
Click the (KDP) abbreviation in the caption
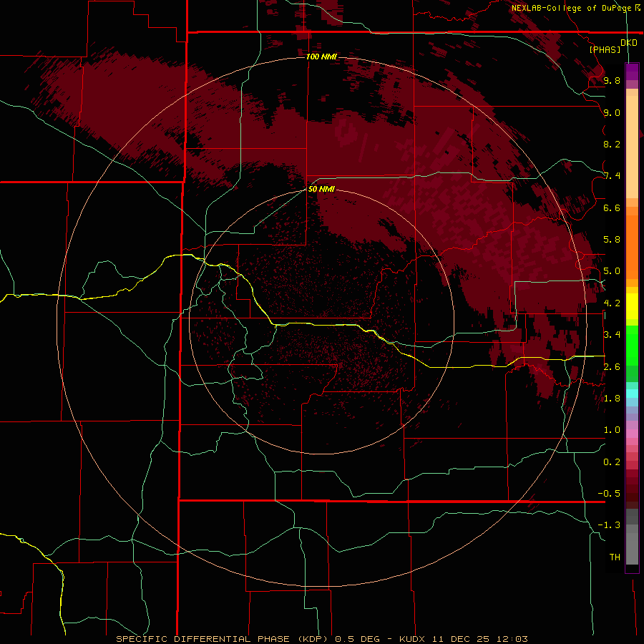tap(314, 639)
